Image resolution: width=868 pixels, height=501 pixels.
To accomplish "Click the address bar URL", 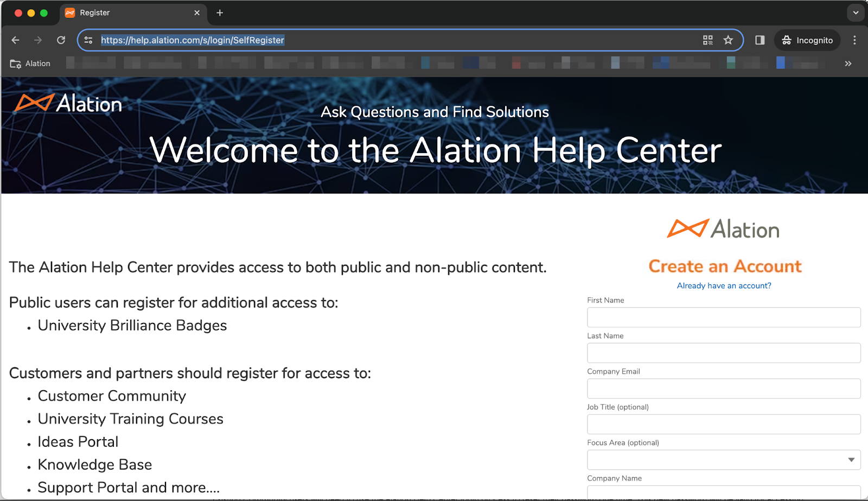I will (x=193, y=40).
